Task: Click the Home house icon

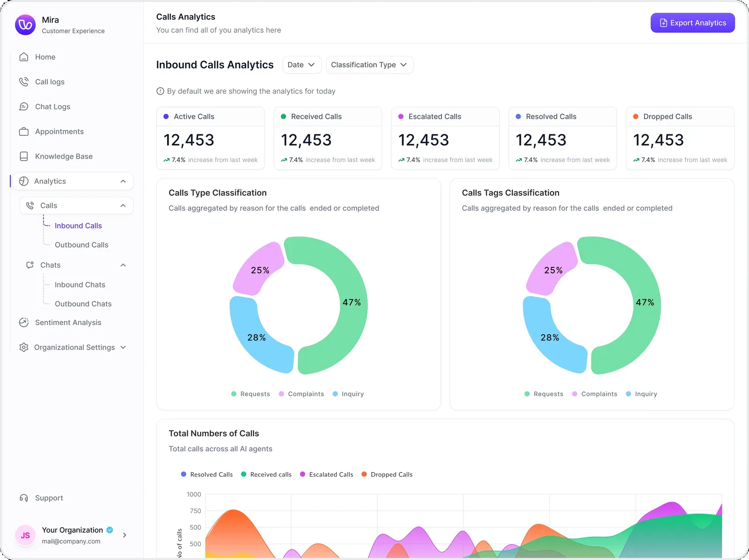Action: click(x=24, y=57)
